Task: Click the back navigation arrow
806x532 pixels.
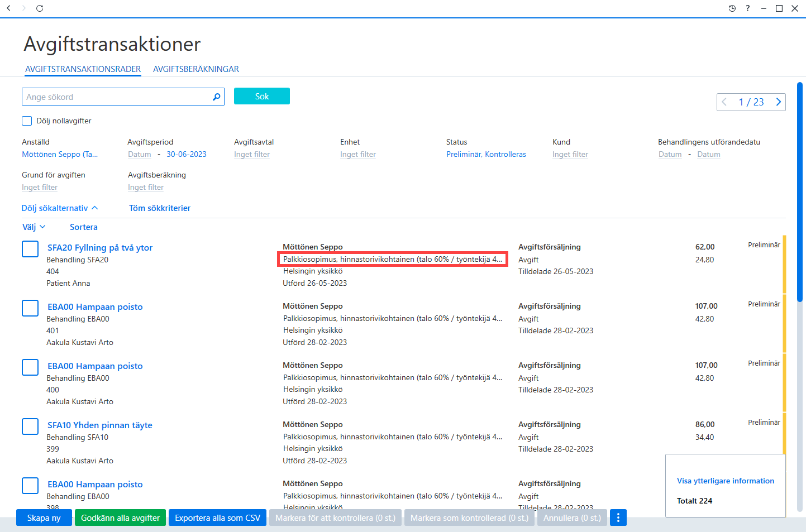Action: click(8, 8)
